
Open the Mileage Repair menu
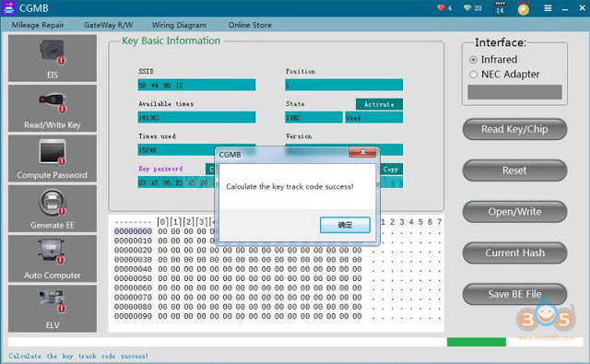38,25
